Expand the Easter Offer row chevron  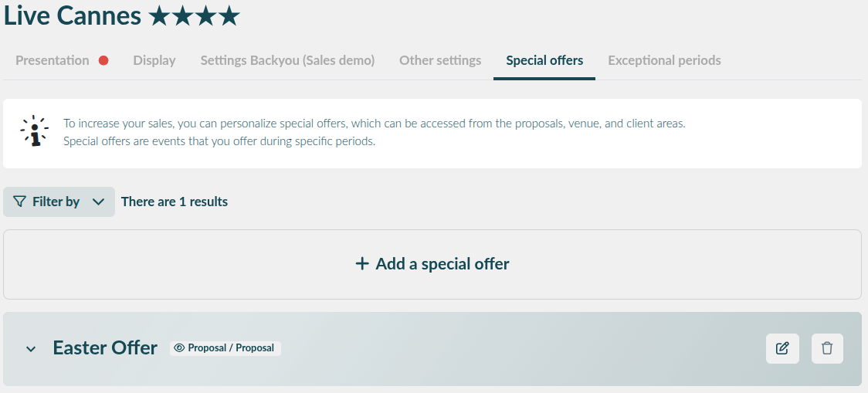(31, 349)
